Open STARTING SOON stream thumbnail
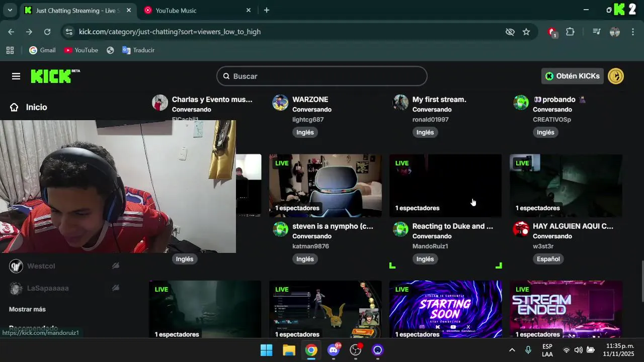 [x=445, y=309]
